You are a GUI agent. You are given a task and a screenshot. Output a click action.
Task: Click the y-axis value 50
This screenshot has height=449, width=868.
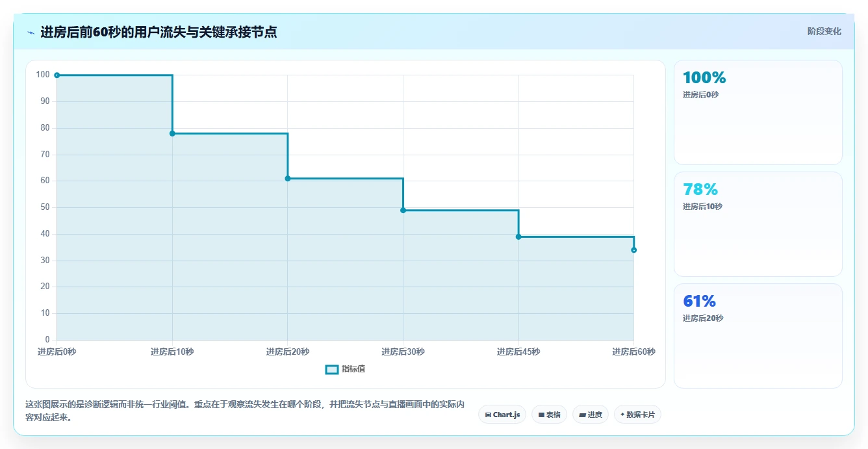(x=45, y=207)
